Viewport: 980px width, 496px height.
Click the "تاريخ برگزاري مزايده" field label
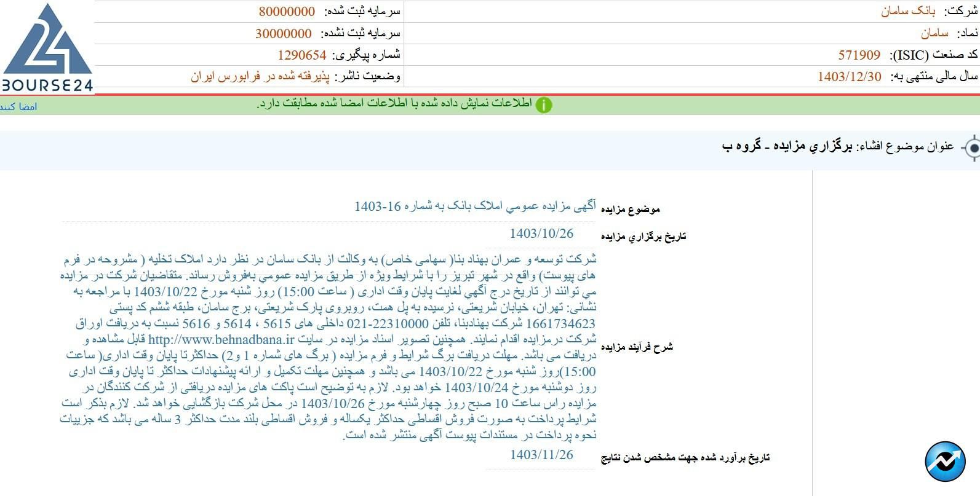pyautogui.click(x=643, y=237)
